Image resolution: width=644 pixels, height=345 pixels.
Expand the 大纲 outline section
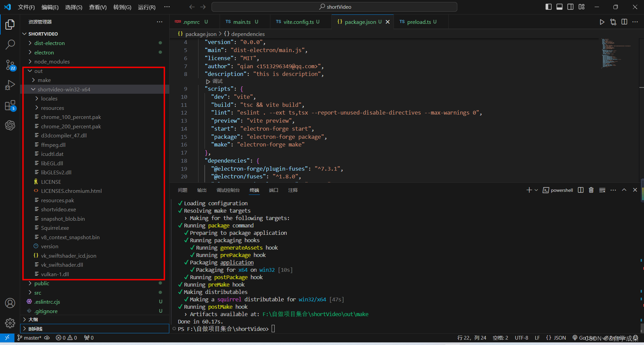(95, 319)
